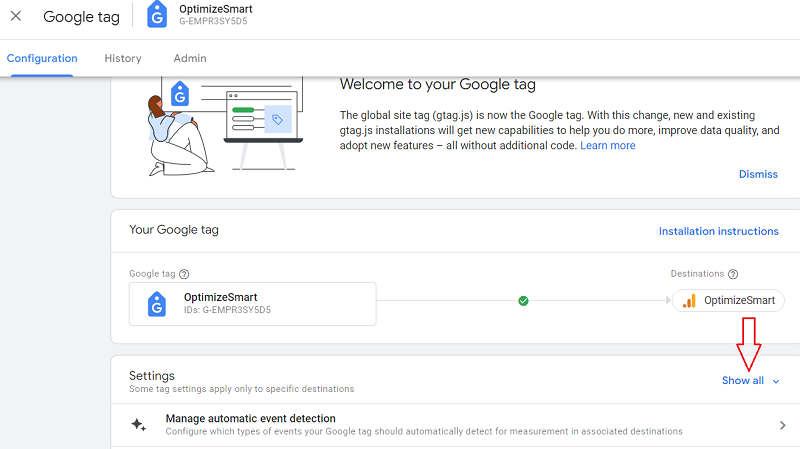Open Manage automatic event detection
This screenshot has height=449, width=800.
click(x=455, y=425)
